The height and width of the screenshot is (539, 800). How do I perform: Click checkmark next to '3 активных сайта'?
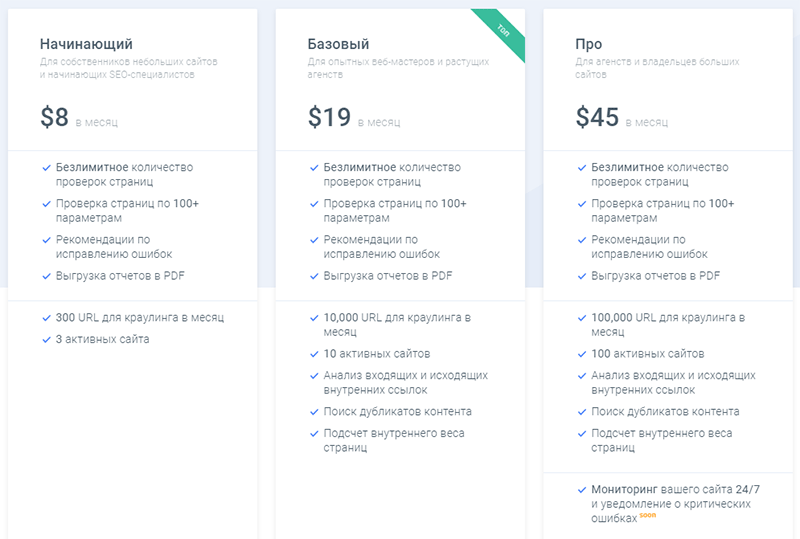(x=46, y=339)
